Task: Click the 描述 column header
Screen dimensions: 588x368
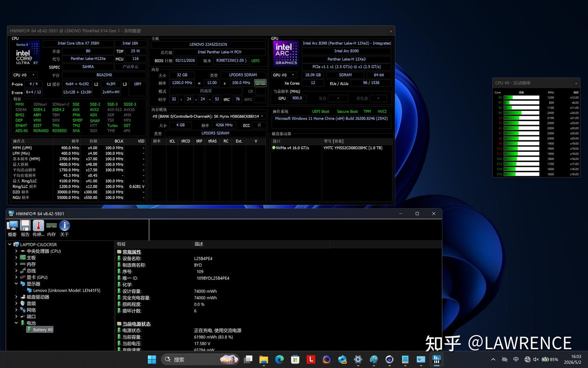Action: click(261, 244)
